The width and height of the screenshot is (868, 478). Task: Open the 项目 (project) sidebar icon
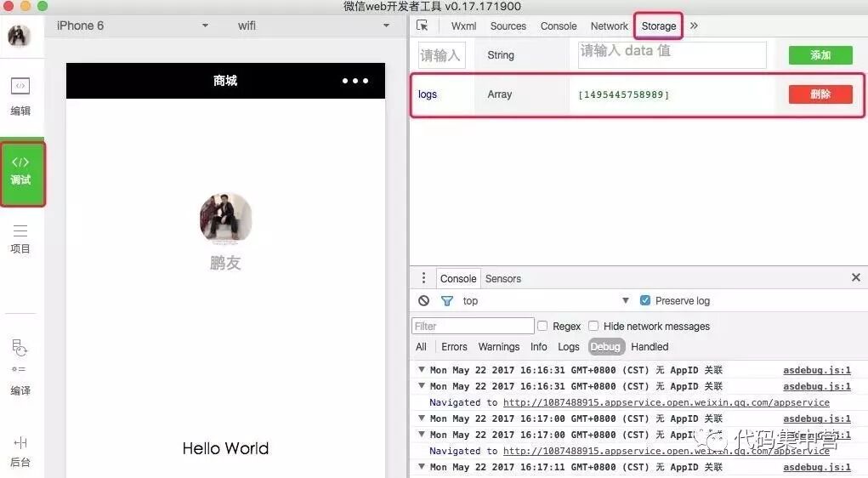(x=20, y=239)
